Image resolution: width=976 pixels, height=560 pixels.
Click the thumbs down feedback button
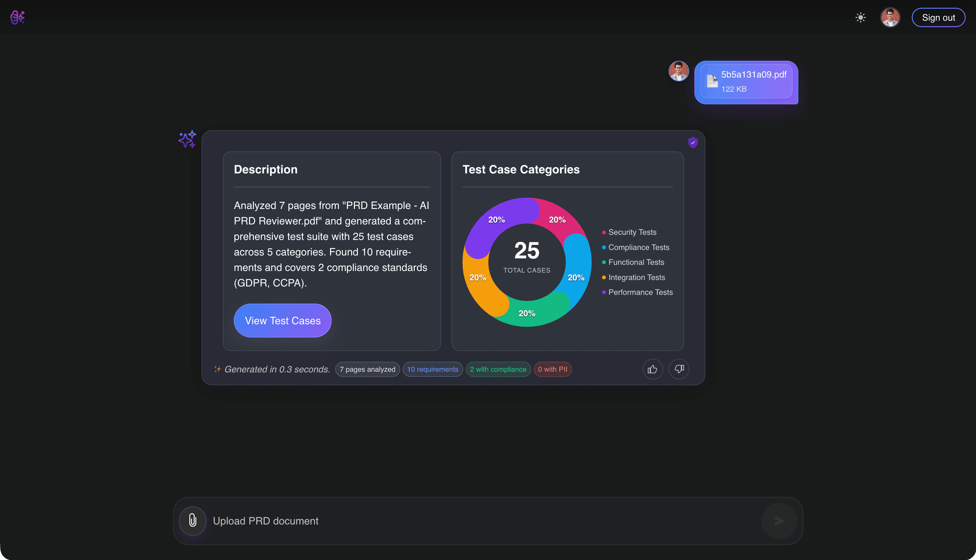pyautogui.click(x=679, y=369)
